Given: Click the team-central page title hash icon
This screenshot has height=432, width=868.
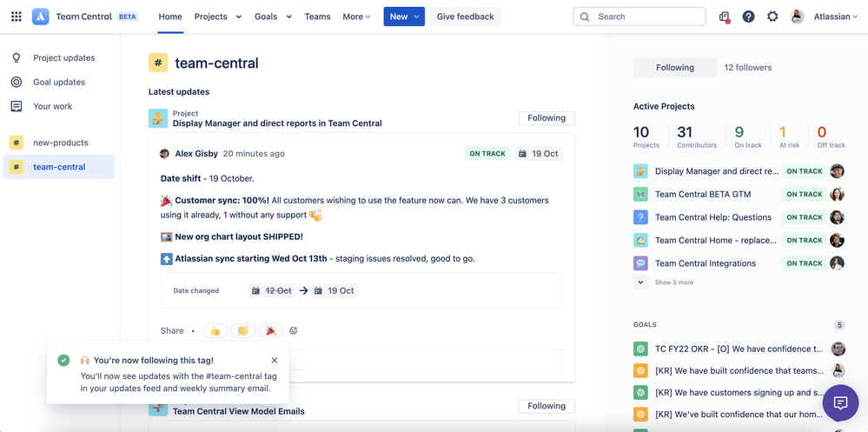Looking at the screenshot, I should (158, 63).
